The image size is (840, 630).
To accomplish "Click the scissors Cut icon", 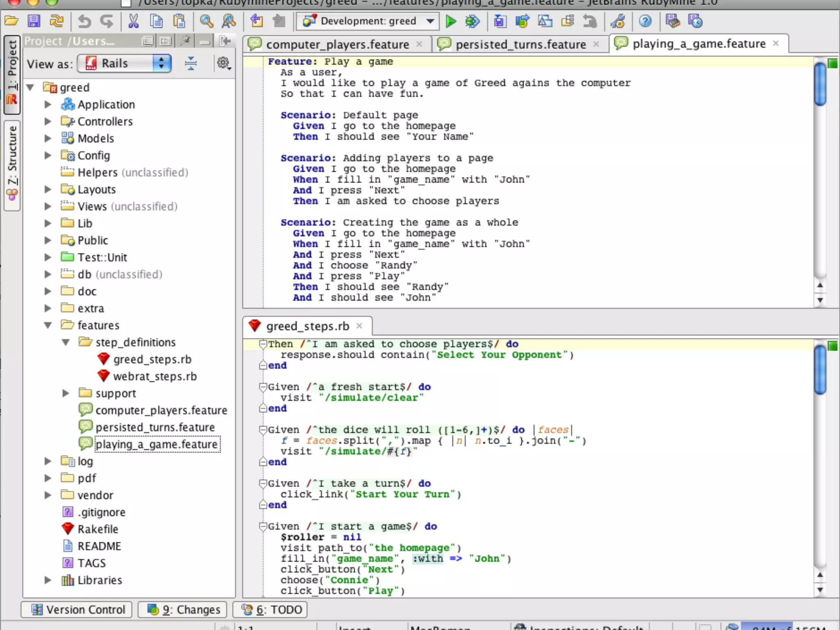I will click(133, 21).
